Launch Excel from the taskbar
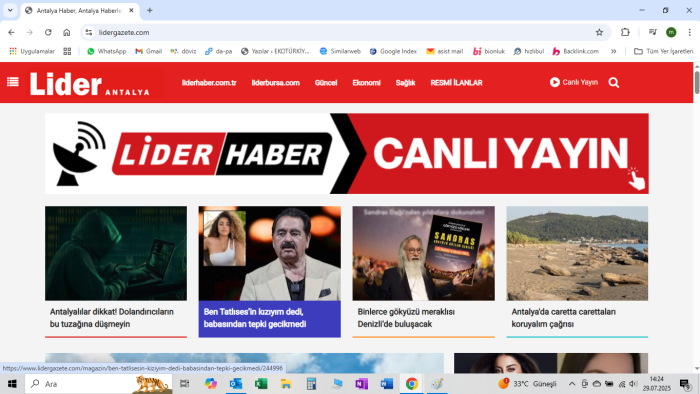This screenshot has width=700, height=394. click(261, 384)
